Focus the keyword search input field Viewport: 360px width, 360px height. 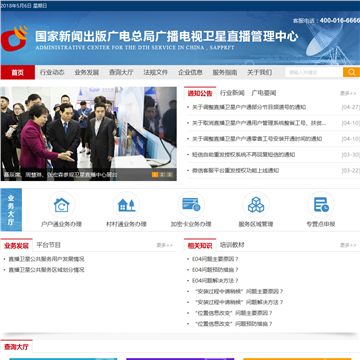point(314,72)
